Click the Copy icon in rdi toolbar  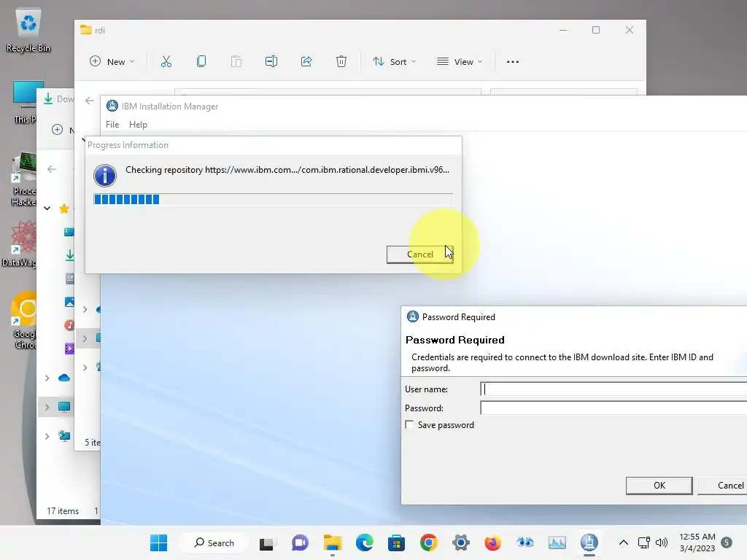coord(201,61)
